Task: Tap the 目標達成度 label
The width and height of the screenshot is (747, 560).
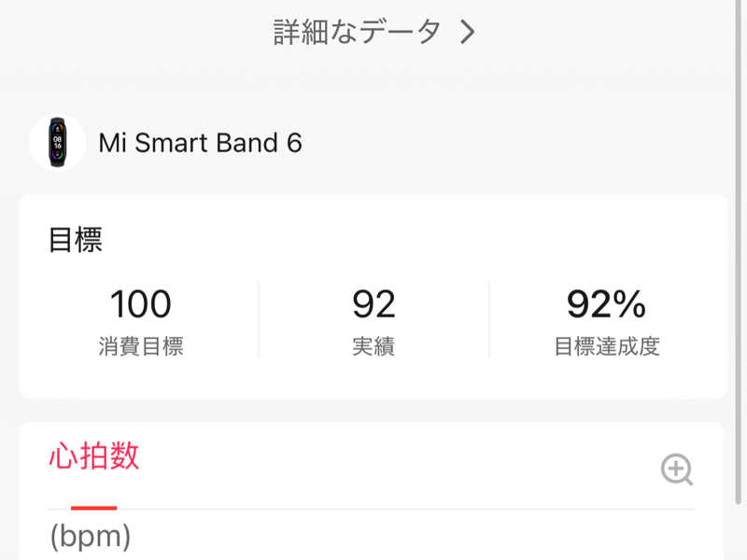Action: 607,346
